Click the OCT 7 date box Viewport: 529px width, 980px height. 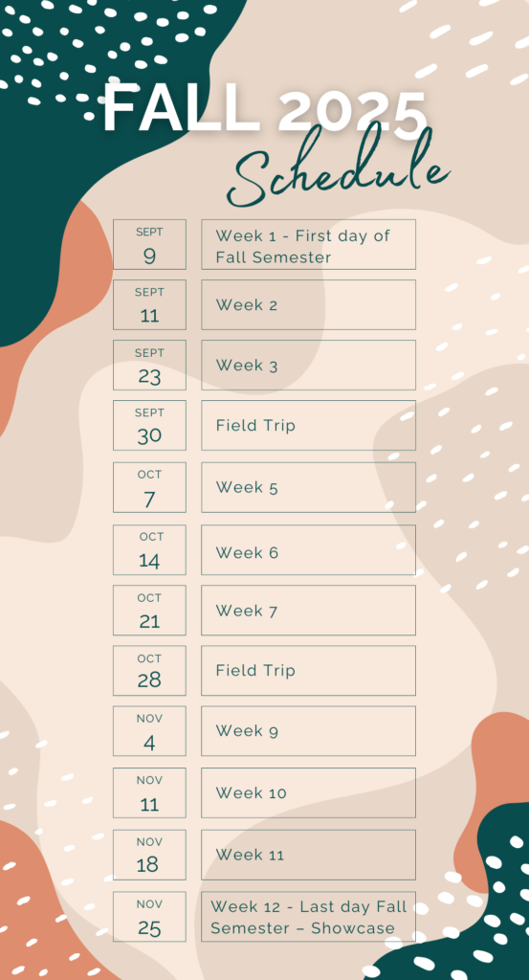pyautogui.click(x=149, y=487)
